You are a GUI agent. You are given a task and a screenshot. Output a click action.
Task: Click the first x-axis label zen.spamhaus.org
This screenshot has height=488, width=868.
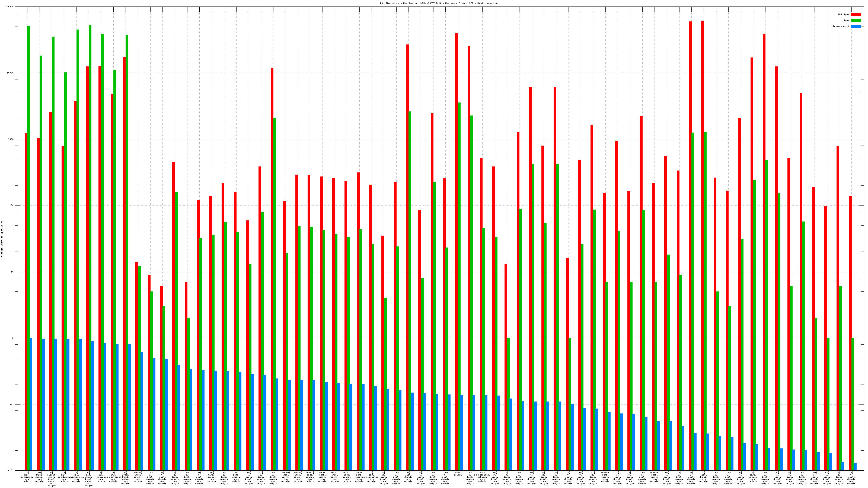tap(27, 477)
